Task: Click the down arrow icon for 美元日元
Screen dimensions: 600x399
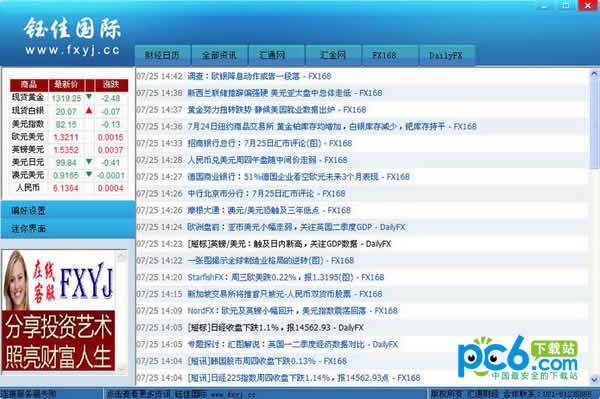Action: [89, 161]
